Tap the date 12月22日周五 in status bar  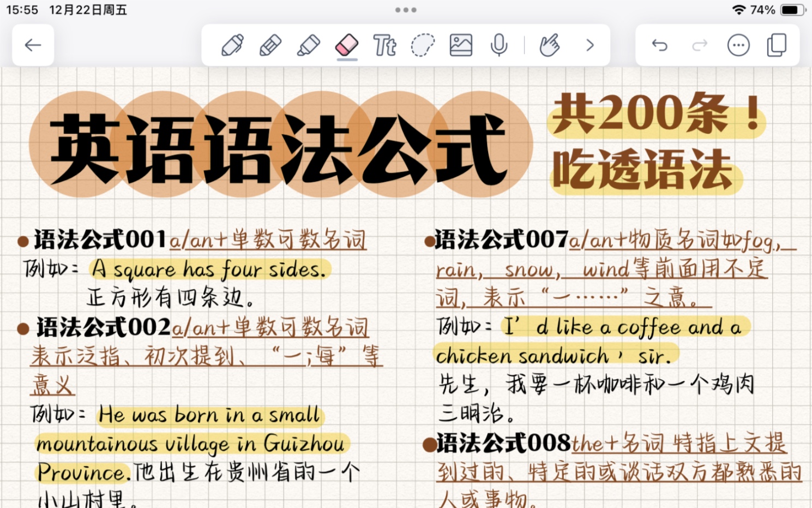tap(88, 10)
